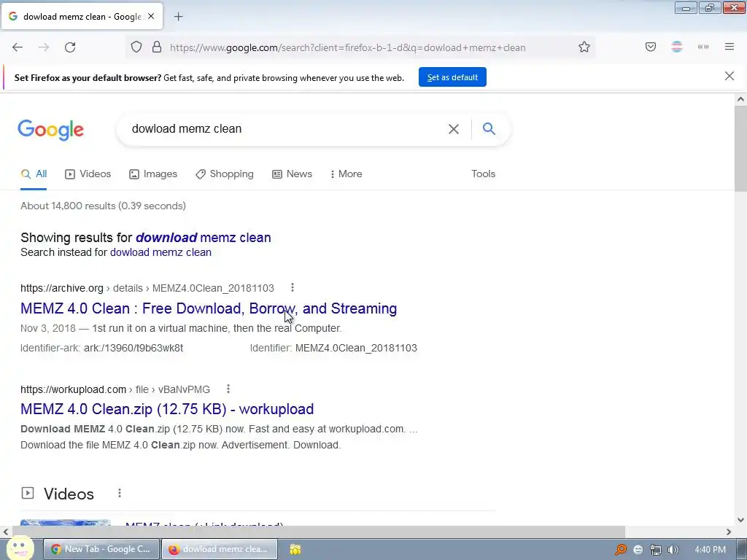The image size is (747, 560).
Task: Click the round face tray icon
Action: click(x=638, y=550)
